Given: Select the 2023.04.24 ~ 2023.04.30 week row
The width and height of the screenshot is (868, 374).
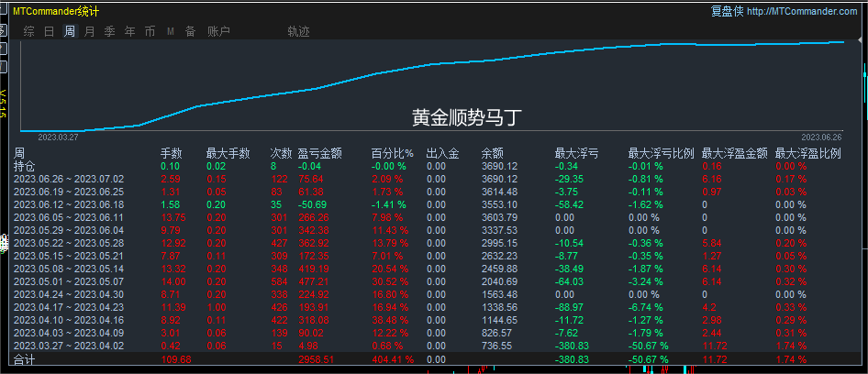Looking at the screenshot, I should (x=69, y=294).
